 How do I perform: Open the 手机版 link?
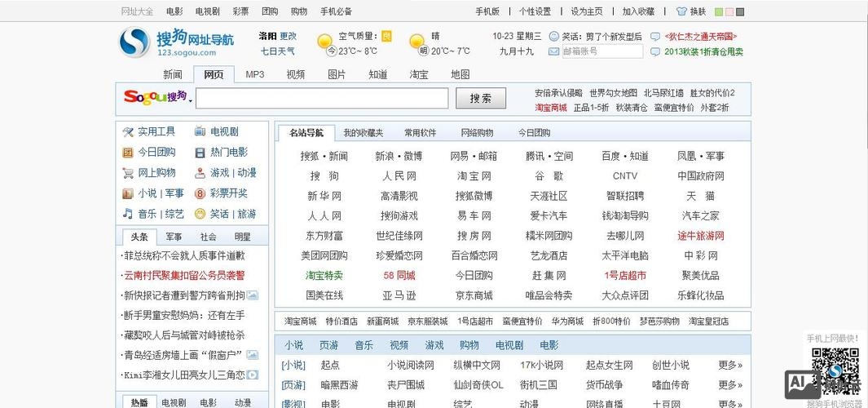(x=487, y=11)
